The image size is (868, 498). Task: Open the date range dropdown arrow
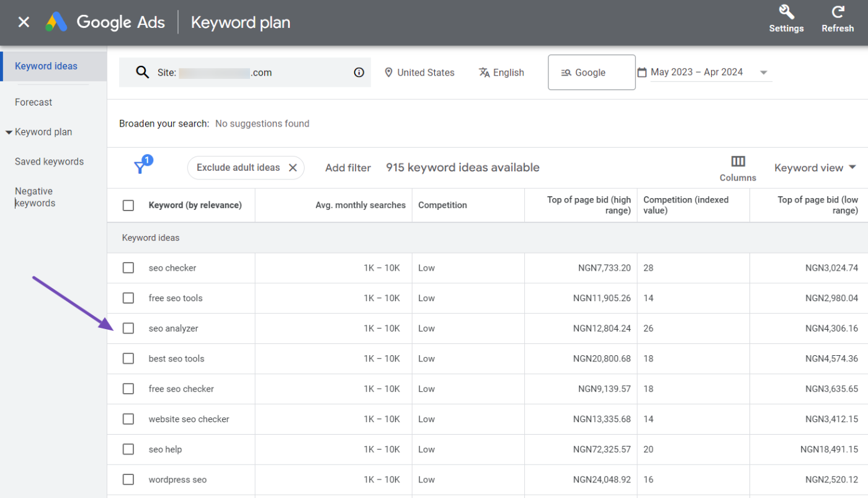pos(764,73)
